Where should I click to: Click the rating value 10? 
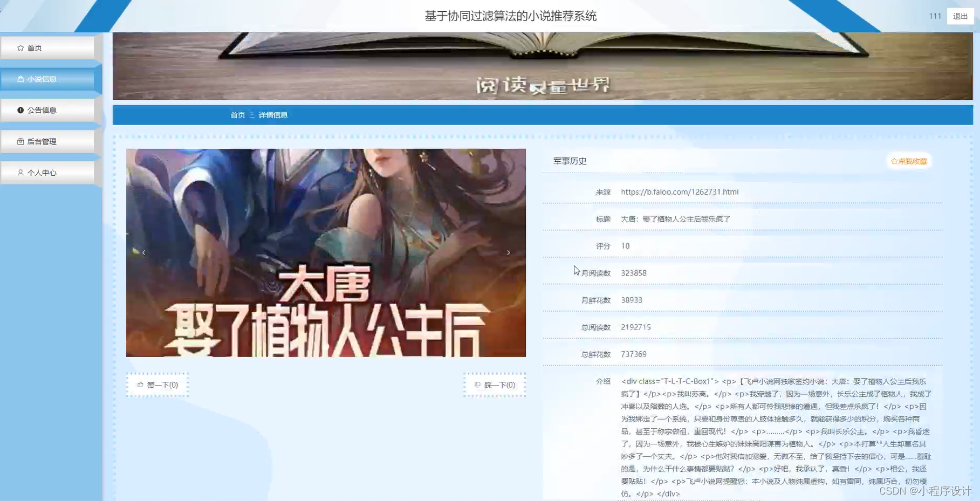tap(625, 246)
